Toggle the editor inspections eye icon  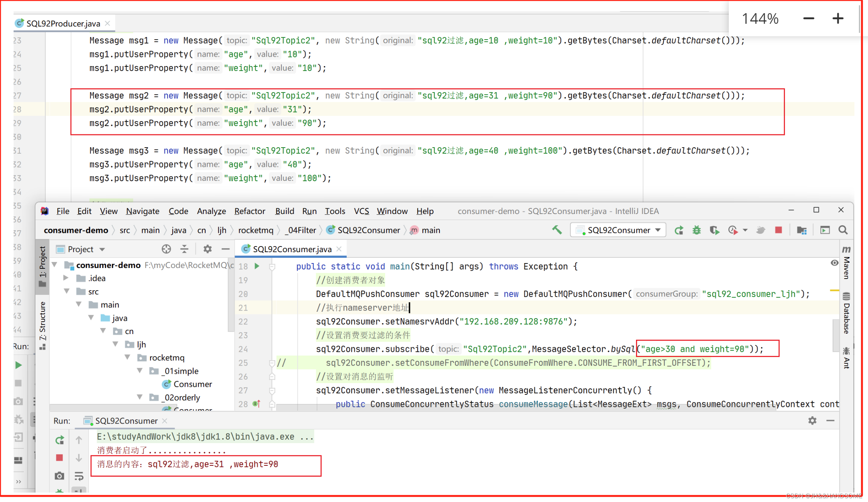(834, 263)
